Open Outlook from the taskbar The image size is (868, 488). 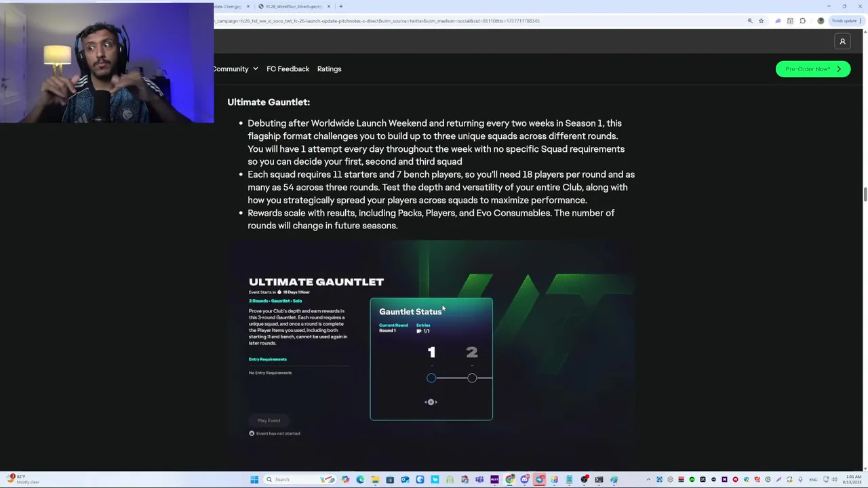click(405, 480)
